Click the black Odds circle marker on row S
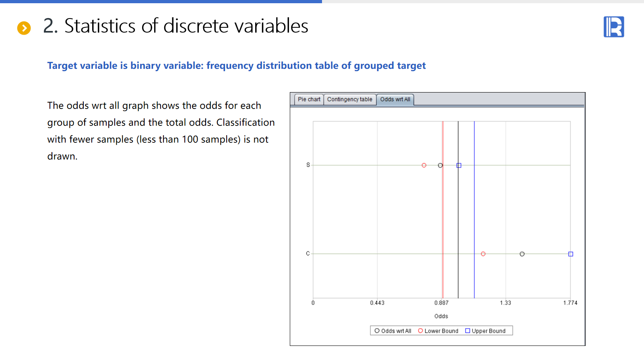644x362 pixels. coord(440,165)
